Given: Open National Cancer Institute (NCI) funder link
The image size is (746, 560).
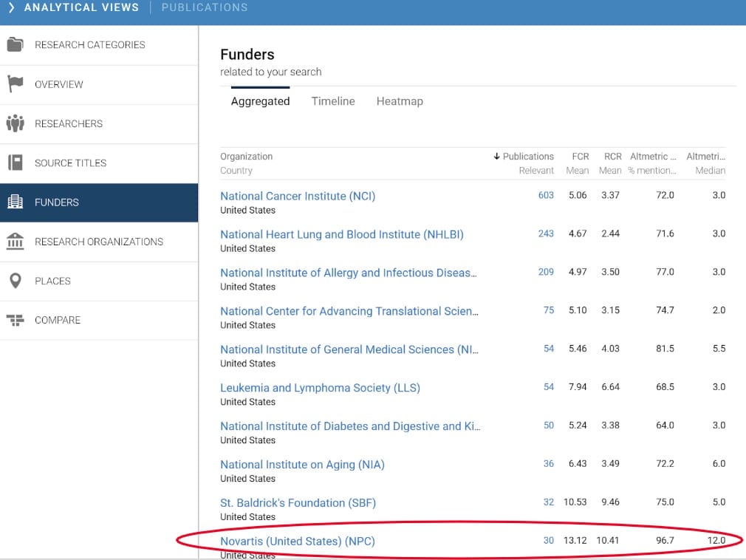Looking at the screenshot, I should (x=298, y=196).
